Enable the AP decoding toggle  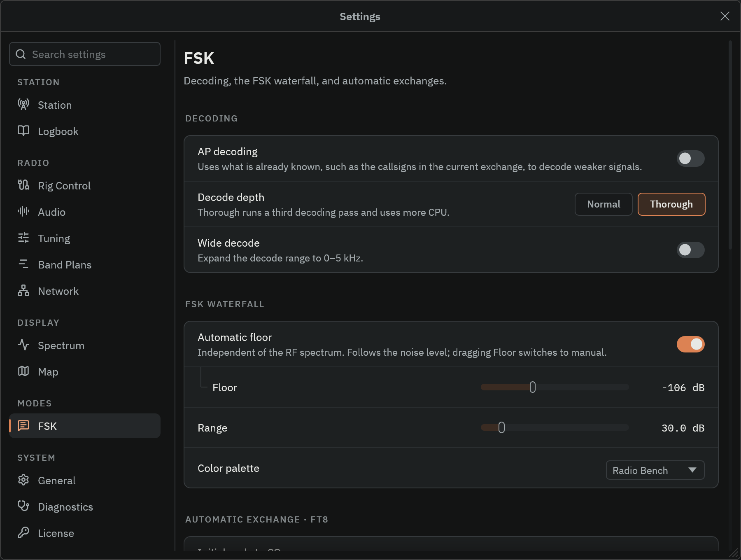pyautogui.click(x=690, y=159)
